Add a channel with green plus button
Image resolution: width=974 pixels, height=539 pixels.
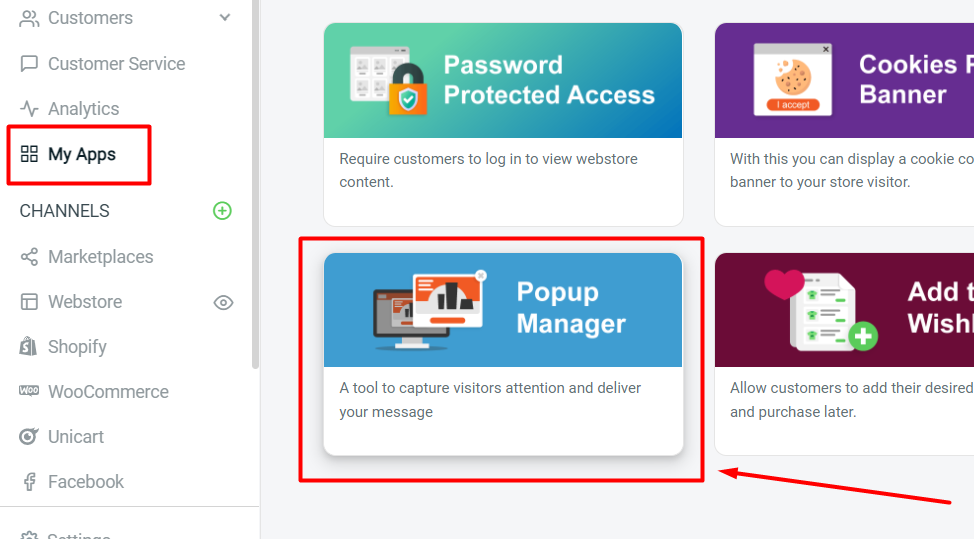coord(222,211)
